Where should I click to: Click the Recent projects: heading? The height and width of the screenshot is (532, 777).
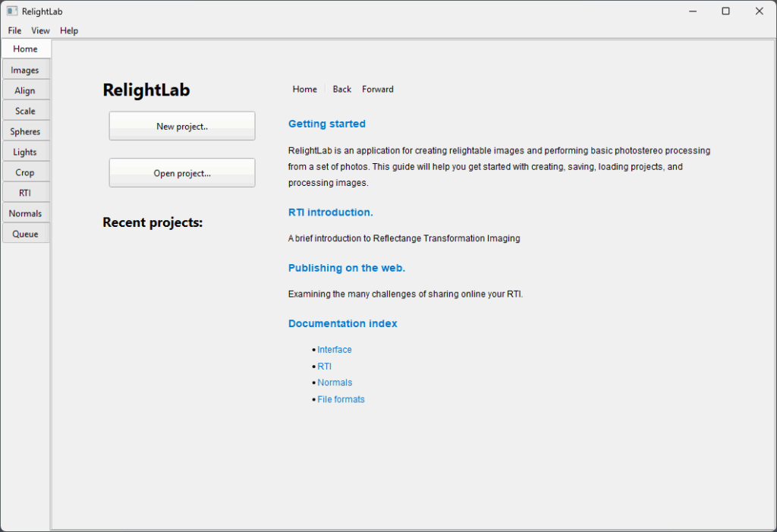153,222
